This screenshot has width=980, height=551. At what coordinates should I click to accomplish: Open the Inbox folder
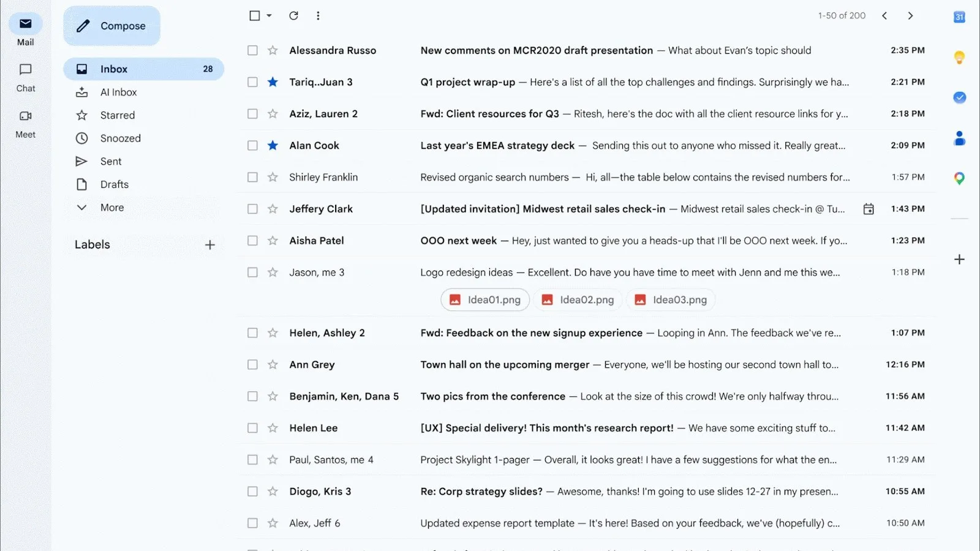click(x=143, y=69)
